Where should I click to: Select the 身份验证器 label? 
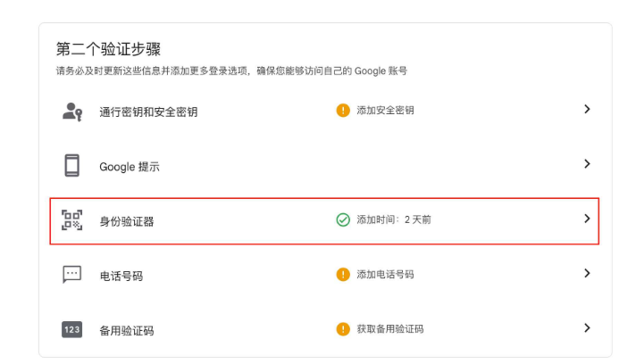pyautogui.click(x=127, y=221)
